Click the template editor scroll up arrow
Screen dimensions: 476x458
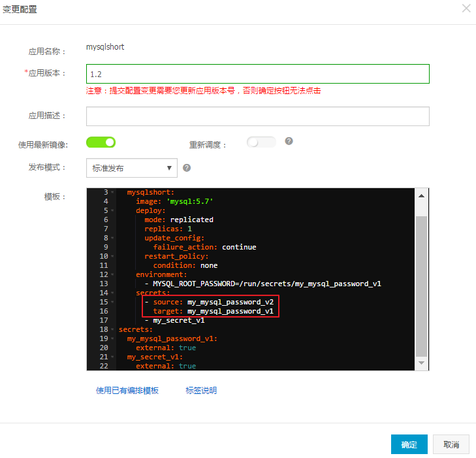coord(421,196)
